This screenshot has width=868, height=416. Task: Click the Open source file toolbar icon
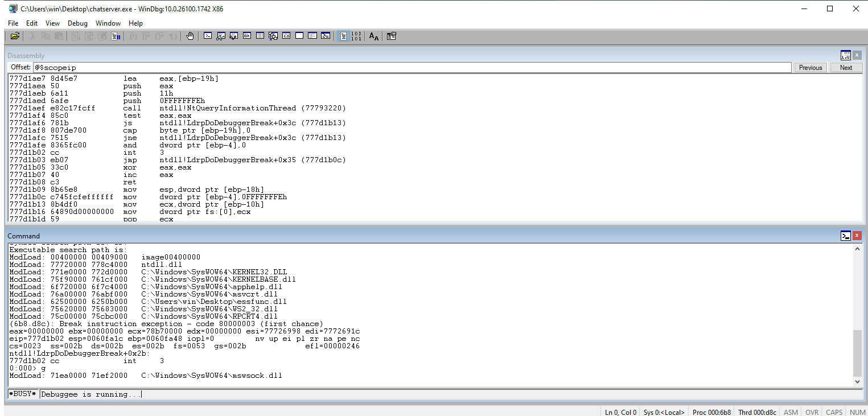15,36
